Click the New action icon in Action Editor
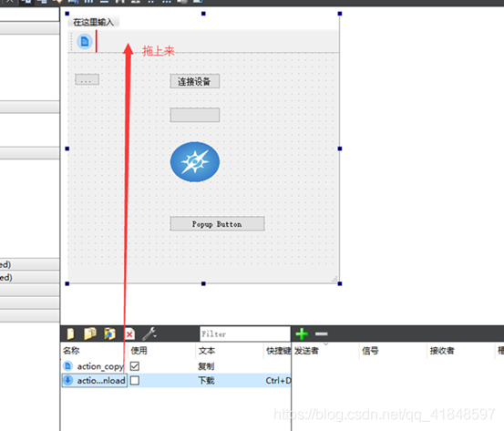Viewport: 504px width, 431px height. pos(70,334)
